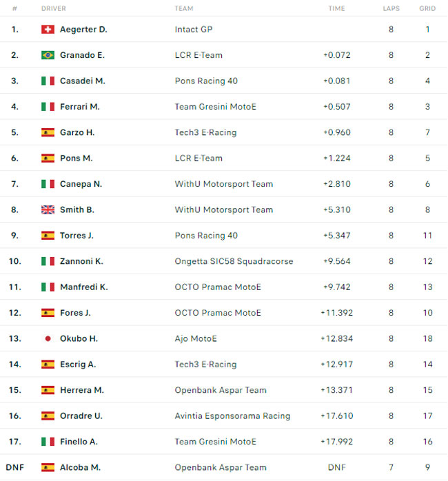The image size is (448, 481).
Task: Click the Italian flag beside Finello A.
Action: point(48,442)
